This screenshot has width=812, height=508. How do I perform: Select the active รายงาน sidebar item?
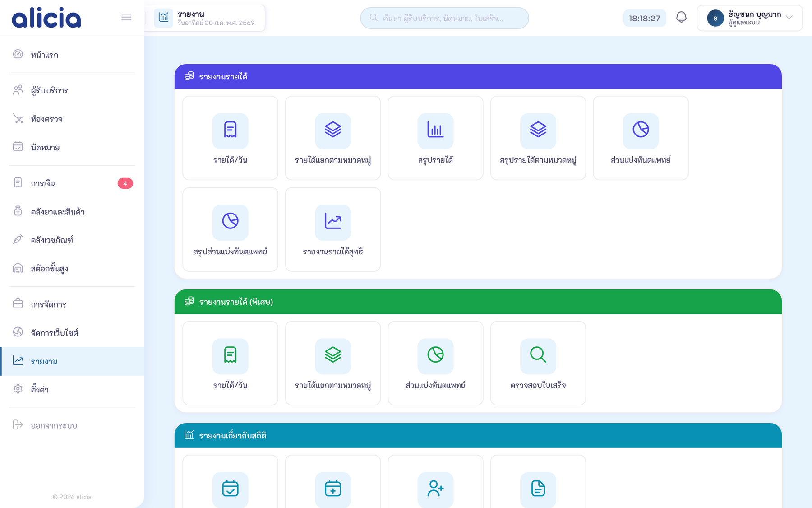click(x=72, y=361)
